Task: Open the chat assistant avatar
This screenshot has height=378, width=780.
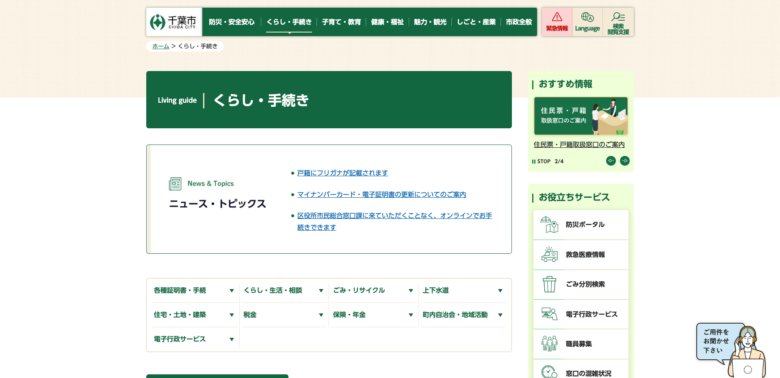Action: [747, 353]
